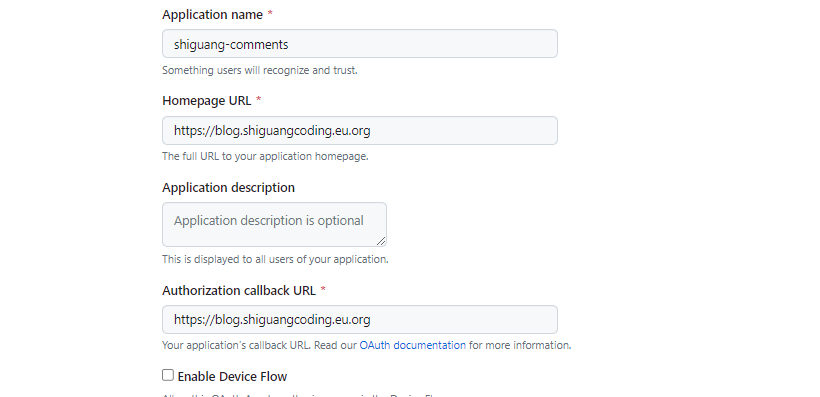The height and width of the screenshot is (397, 820).
Task: Click the 'Authorization callback URL' label
Action: point(239,290)
